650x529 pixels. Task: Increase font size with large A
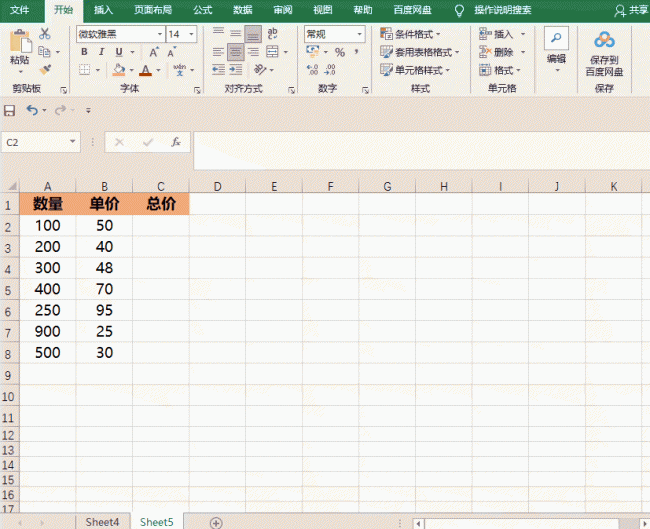pos(154,52)
